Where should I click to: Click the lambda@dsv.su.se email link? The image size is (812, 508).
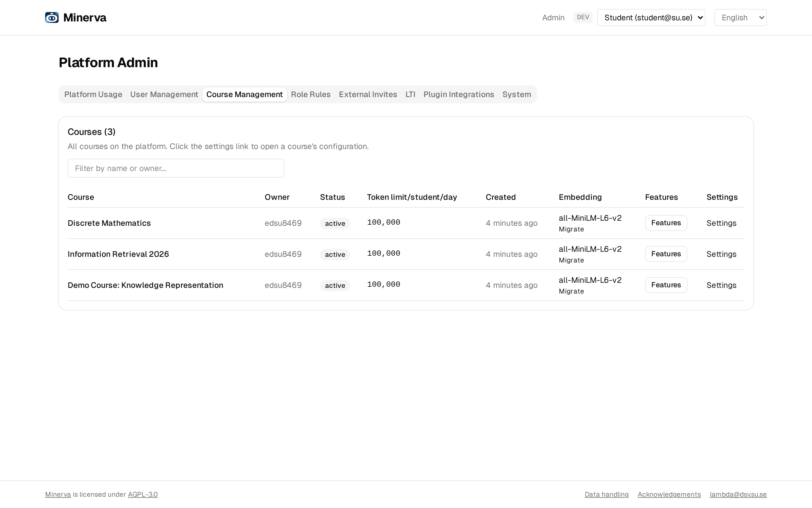click(738, 494)
